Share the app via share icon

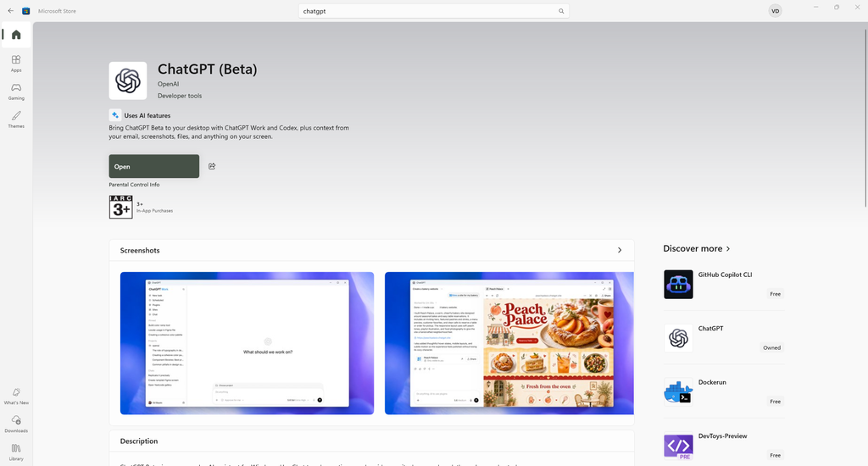click(211, 166)
